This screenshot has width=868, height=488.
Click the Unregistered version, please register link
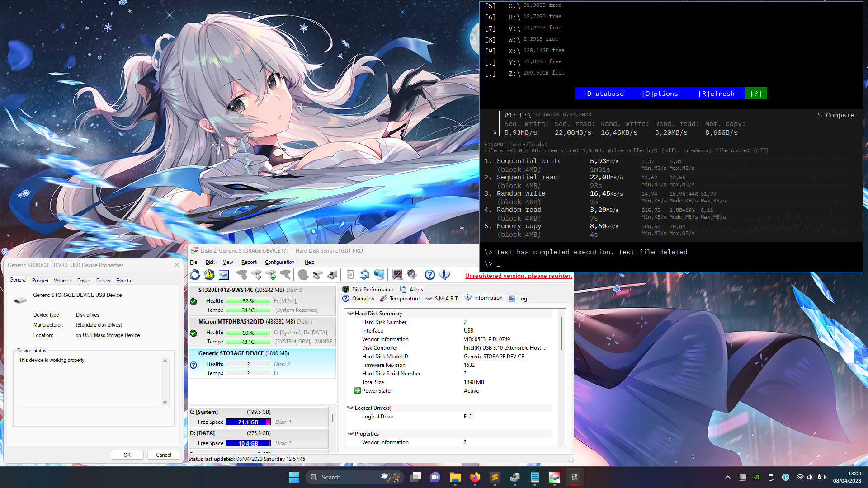[519, 276]
